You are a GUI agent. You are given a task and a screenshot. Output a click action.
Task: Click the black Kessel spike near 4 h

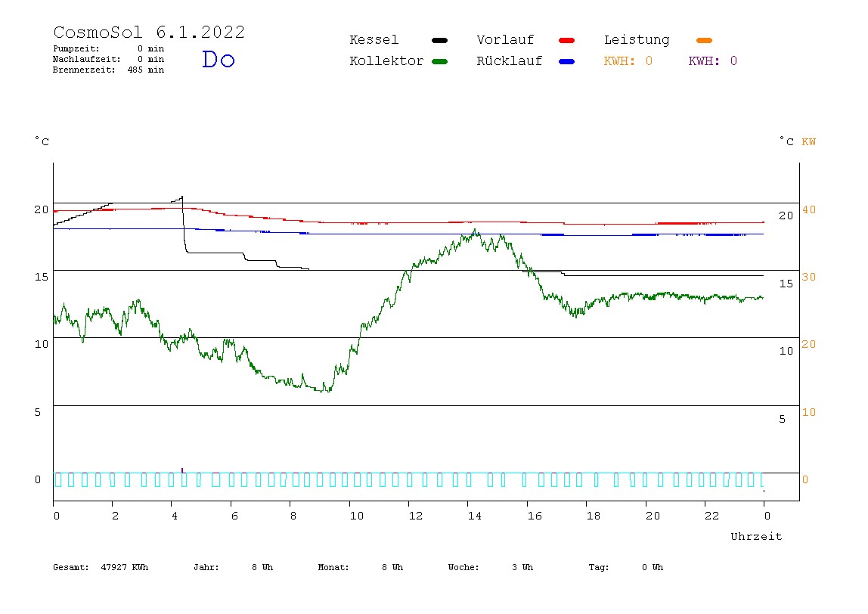pos(181,197)
